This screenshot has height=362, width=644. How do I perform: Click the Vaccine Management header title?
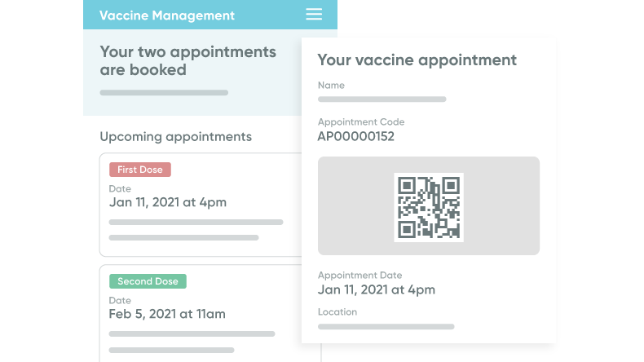[x=167, y=15]
